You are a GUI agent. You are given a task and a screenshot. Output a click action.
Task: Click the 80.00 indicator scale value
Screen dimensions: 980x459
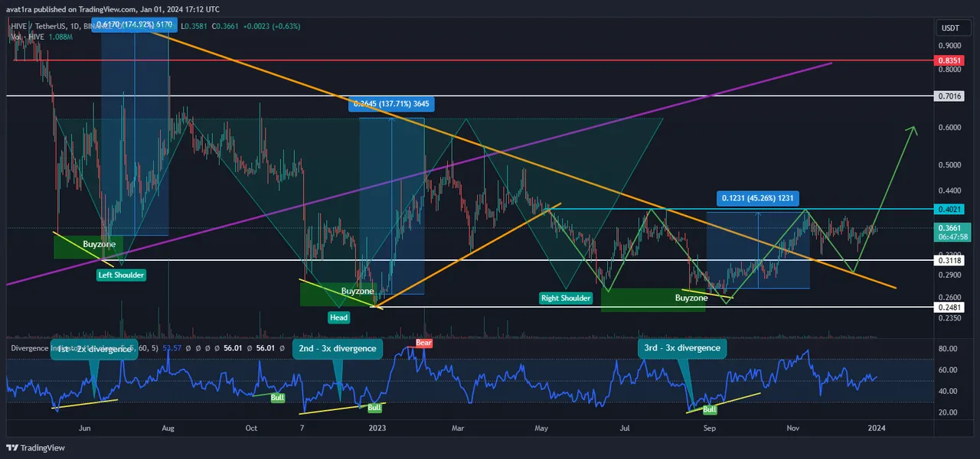946,349
